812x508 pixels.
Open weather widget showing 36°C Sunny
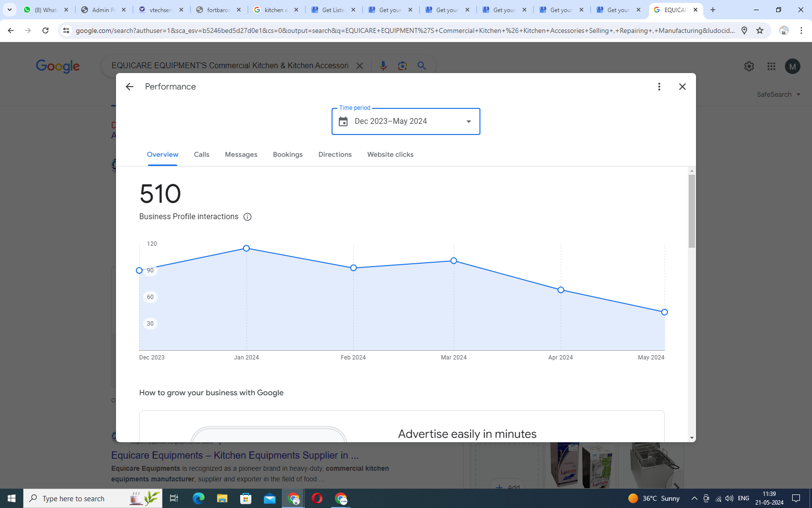[654, 498]
